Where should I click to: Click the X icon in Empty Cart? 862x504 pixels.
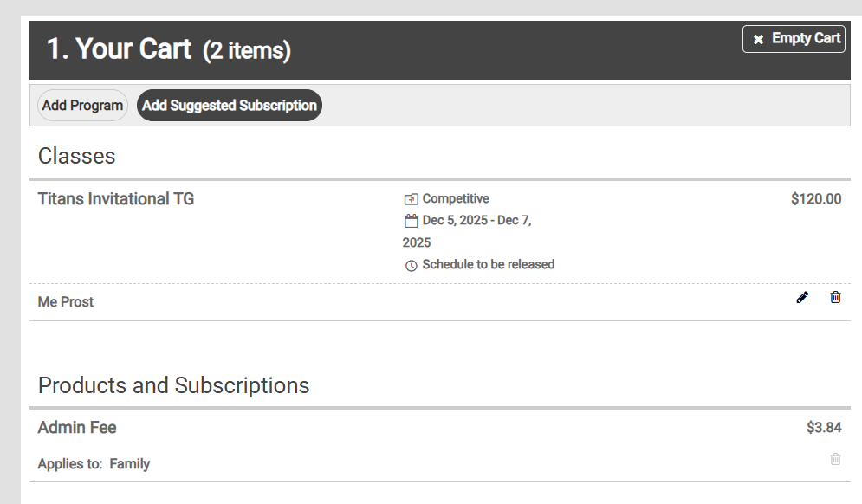click(x=758, y=39)
